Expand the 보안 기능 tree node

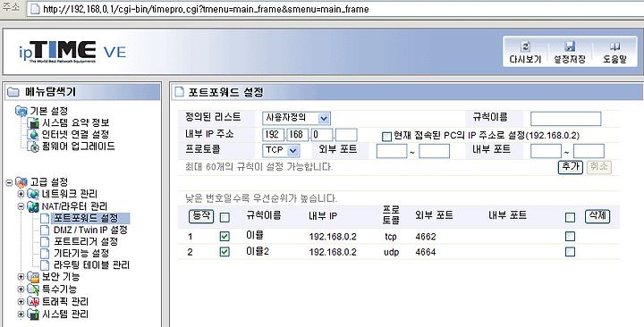(x=21, y=277)
